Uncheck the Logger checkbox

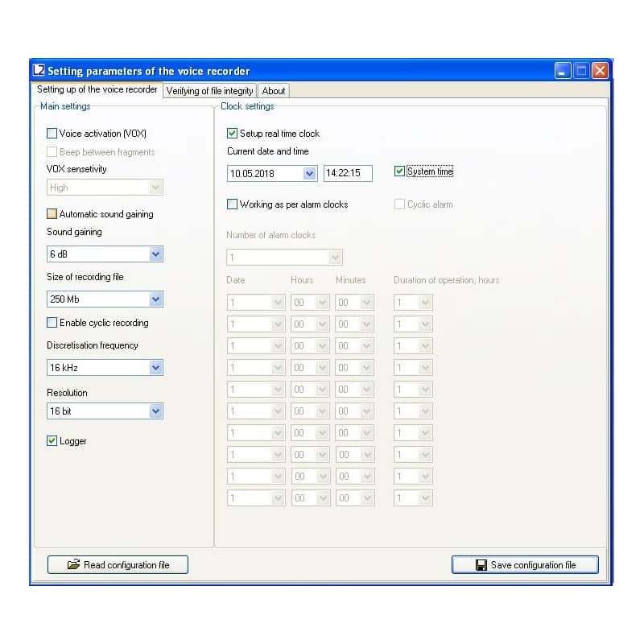[x=52, y=441]
